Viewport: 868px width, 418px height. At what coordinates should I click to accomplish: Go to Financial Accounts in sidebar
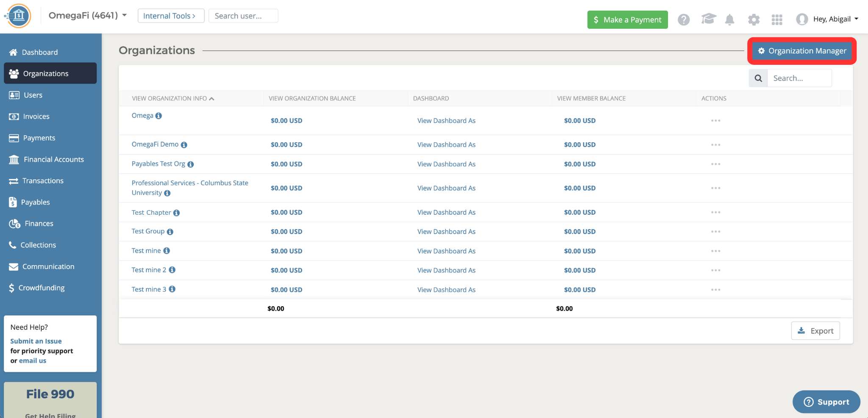[x=53, y=159]
